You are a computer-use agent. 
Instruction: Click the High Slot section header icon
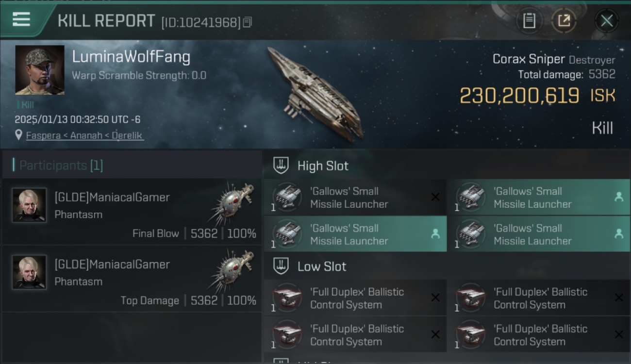(281, 165)
